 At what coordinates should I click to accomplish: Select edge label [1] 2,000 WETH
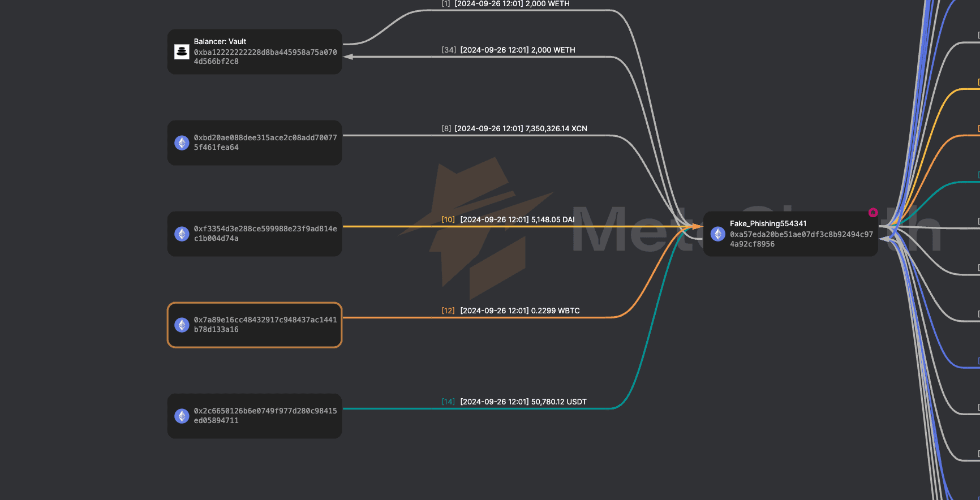coord(506,3)
